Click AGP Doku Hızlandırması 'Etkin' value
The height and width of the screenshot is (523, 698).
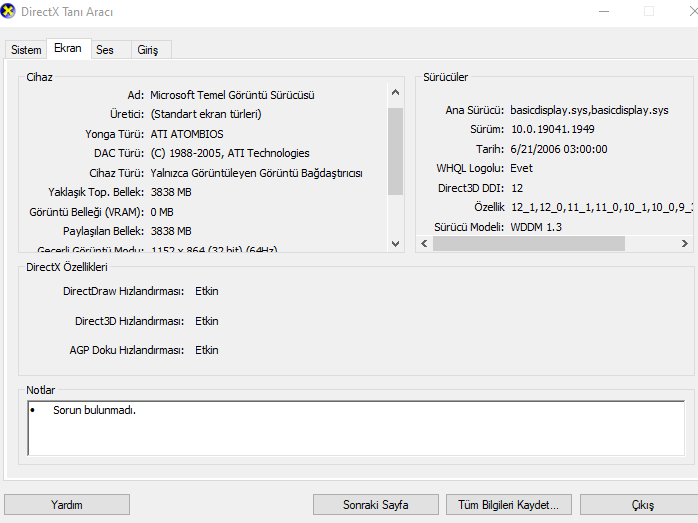pyautogui.click(x=207, y=350)
